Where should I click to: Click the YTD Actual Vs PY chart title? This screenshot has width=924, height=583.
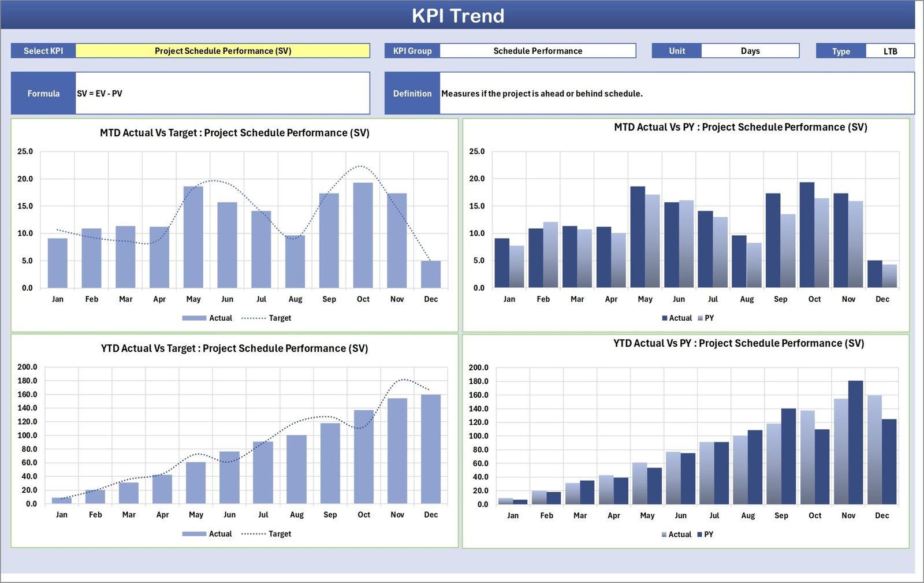pos(739,343)
